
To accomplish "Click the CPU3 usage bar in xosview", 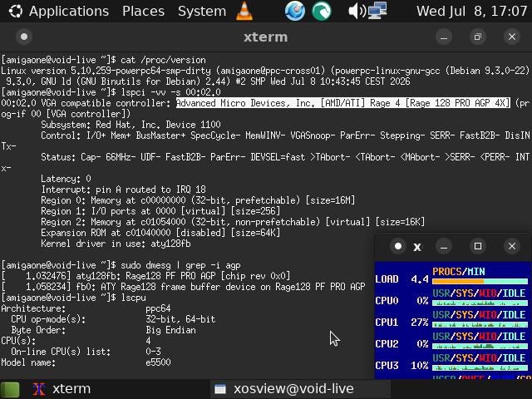I will (480, 367).
